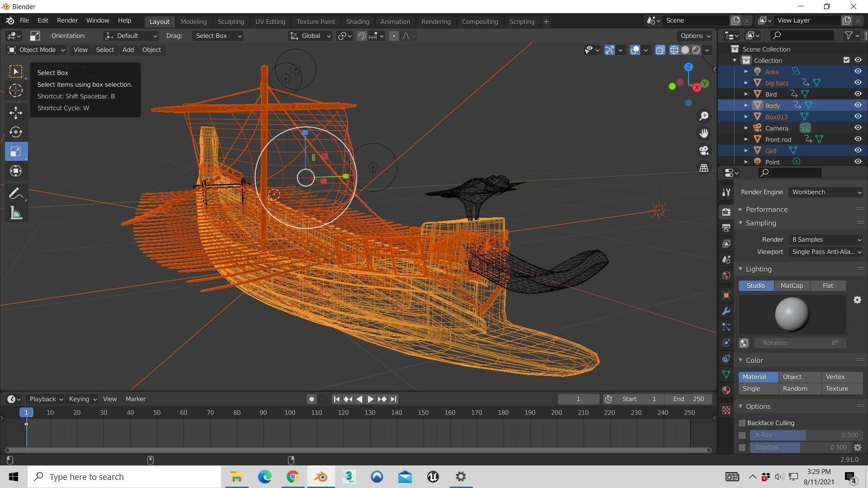Viewport: 868px width, 488px height.
Task: Open Object Mode dropdown
Action: tap(36, 50)
